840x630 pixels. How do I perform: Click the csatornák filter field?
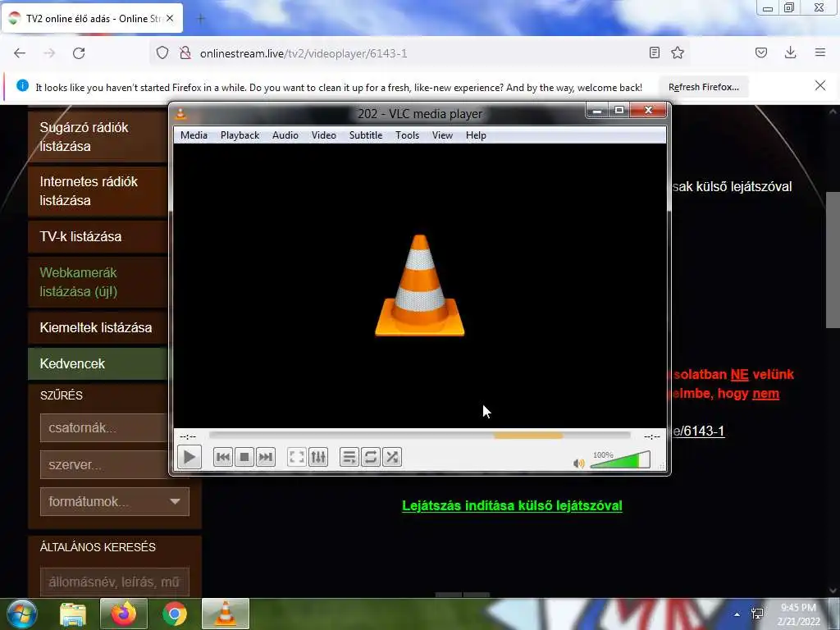(x=103, y=427)
